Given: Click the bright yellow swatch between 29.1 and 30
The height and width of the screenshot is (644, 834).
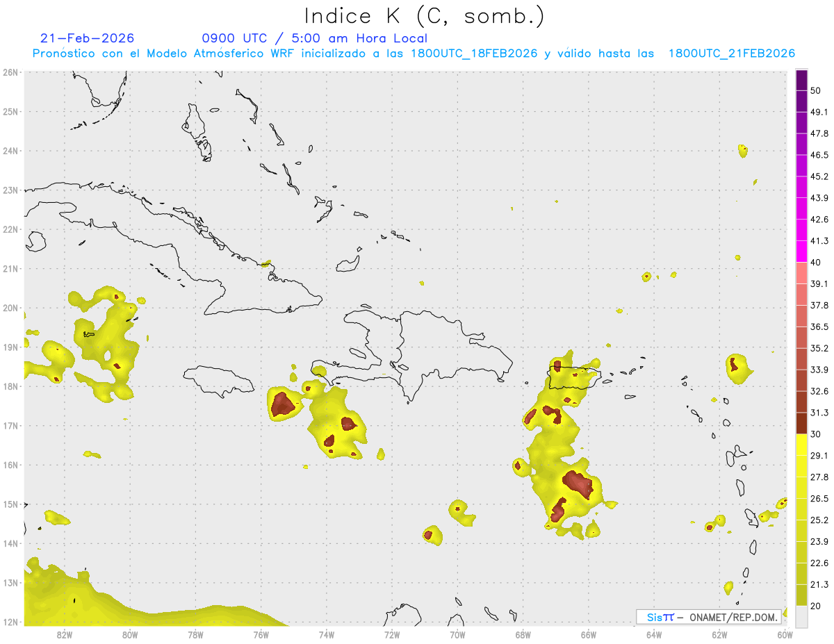Looking at the screenshot, I should click(801, 445).
